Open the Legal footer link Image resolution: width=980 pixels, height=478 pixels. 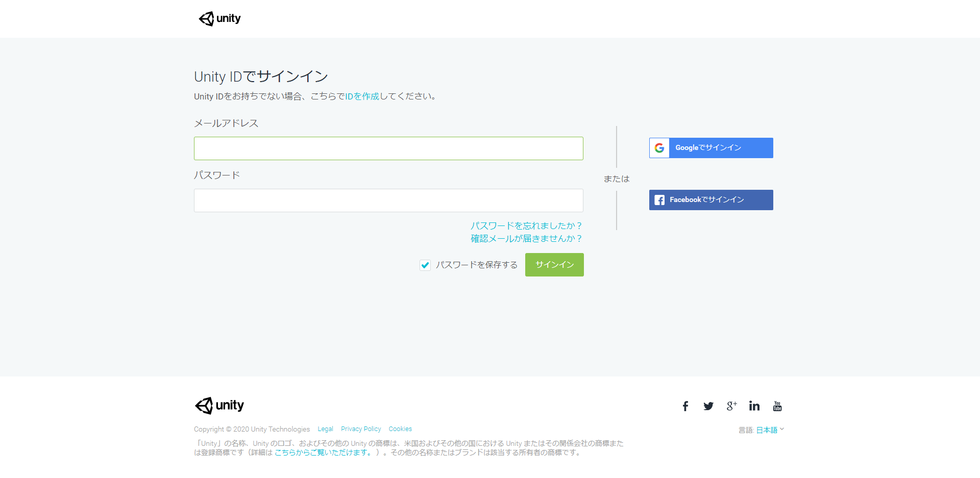coord(325,429)
